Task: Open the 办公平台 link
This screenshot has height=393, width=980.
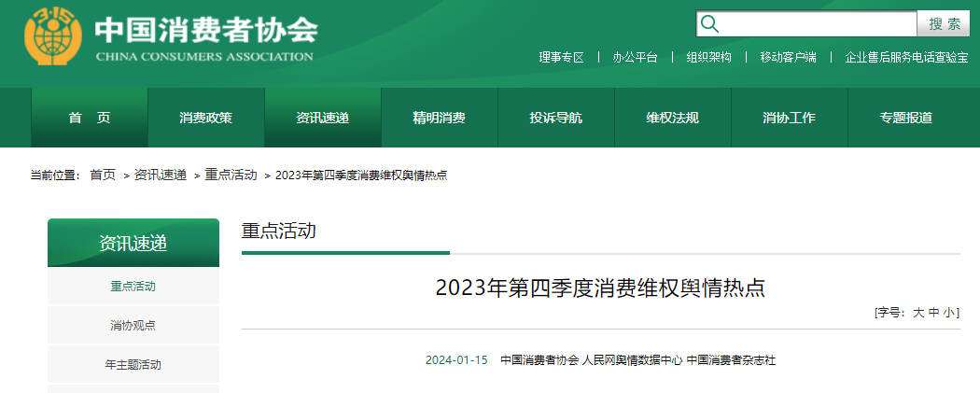Action: tap(635, 58)
